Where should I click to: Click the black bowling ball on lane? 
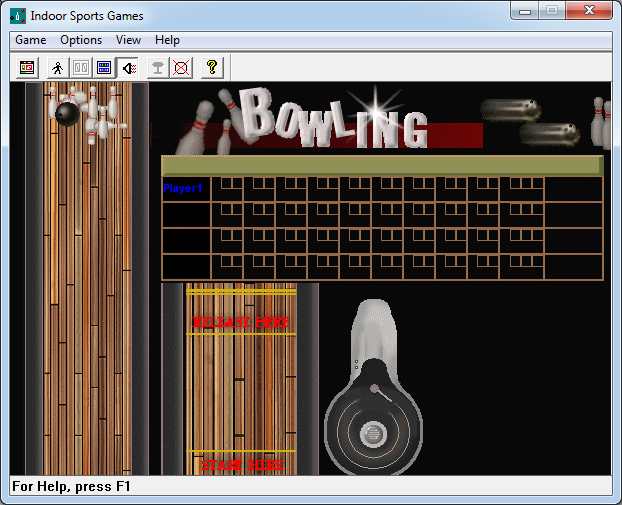(68, 114)
